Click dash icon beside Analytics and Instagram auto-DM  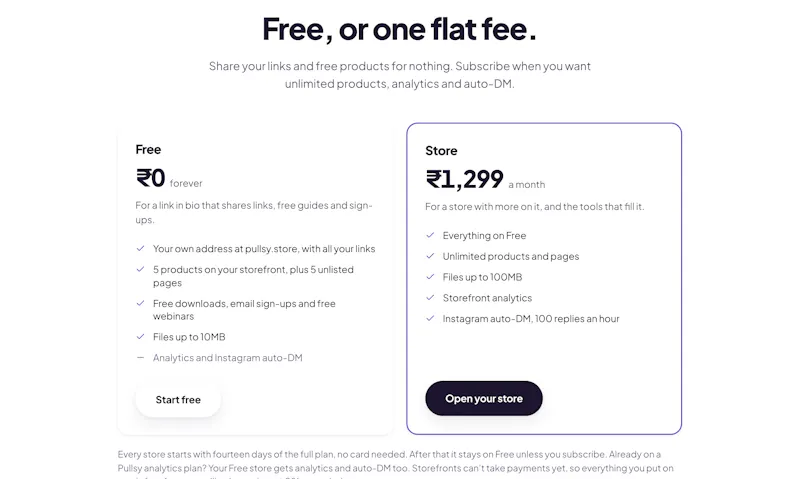(x=140, y=358)
